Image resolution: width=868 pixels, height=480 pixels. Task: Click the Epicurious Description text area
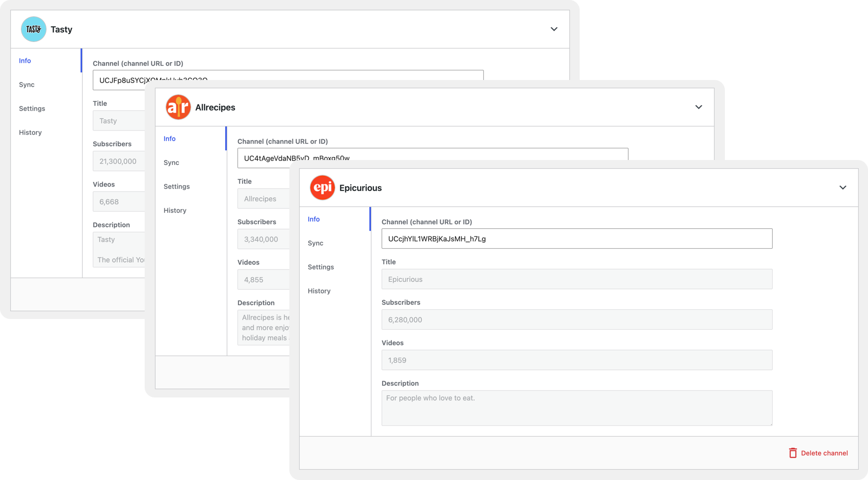click(577, 408)
